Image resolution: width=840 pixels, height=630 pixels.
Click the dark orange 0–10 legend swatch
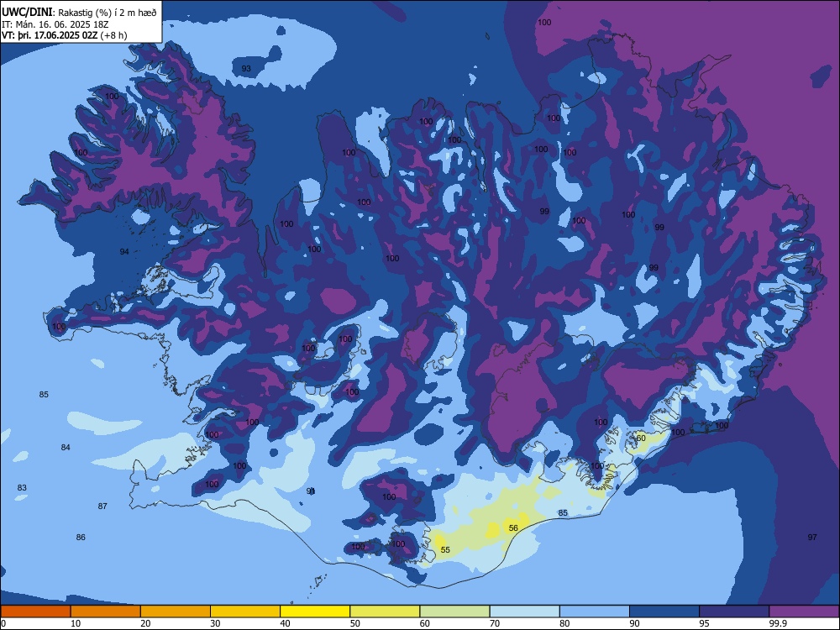35,612
